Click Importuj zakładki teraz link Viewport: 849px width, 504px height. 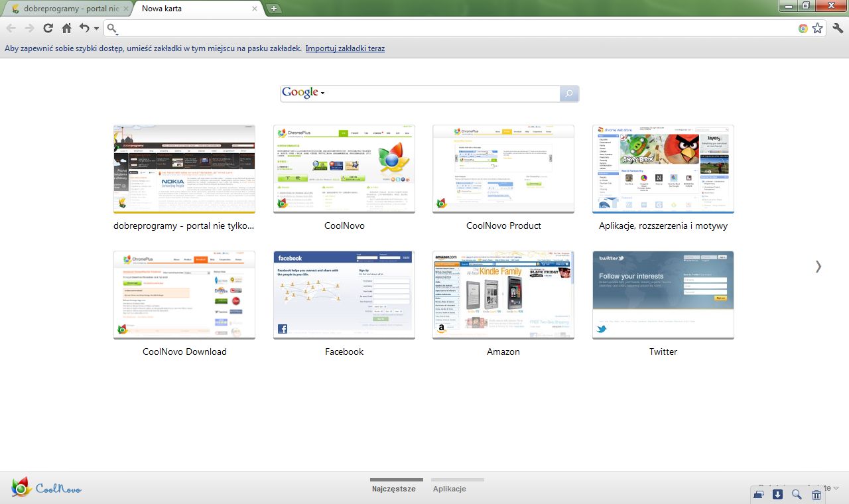coord(345,48)
